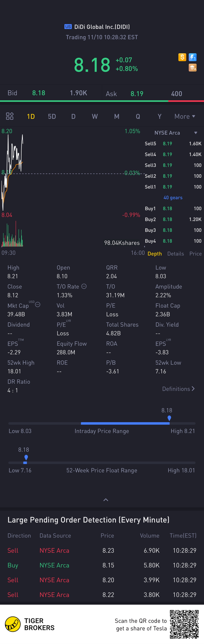Switch to the 5D chart period
This screenshot has width=204, height=644.
coord(52,117)
